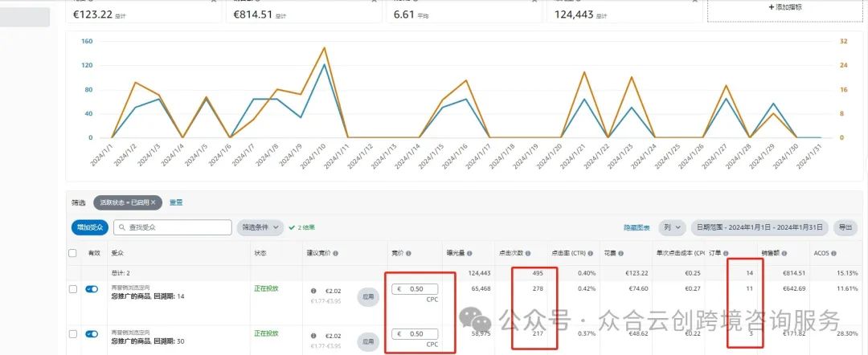Click the 6.61 average metric card
Image resolution: width=868 pixels, height=355 pixels.
coord(464,11)
